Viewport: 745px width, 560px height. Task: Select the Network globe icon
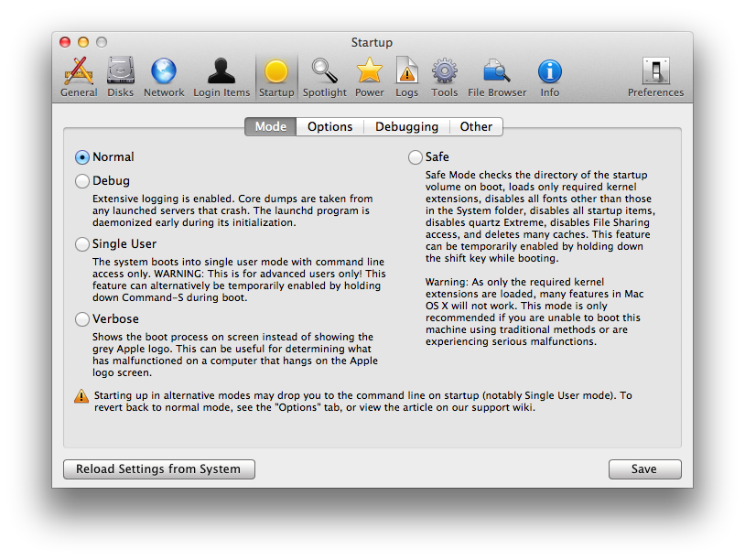[x=164, y=71]
